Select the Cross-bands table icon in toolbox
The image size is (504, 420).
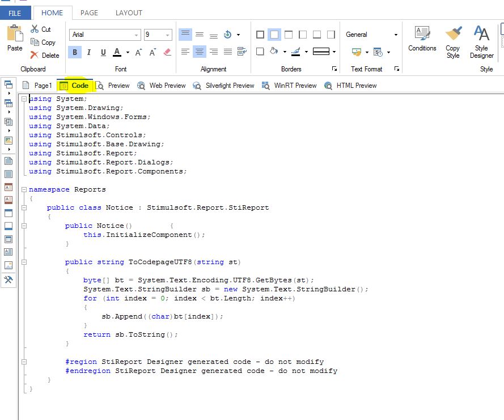pos(9,103)
